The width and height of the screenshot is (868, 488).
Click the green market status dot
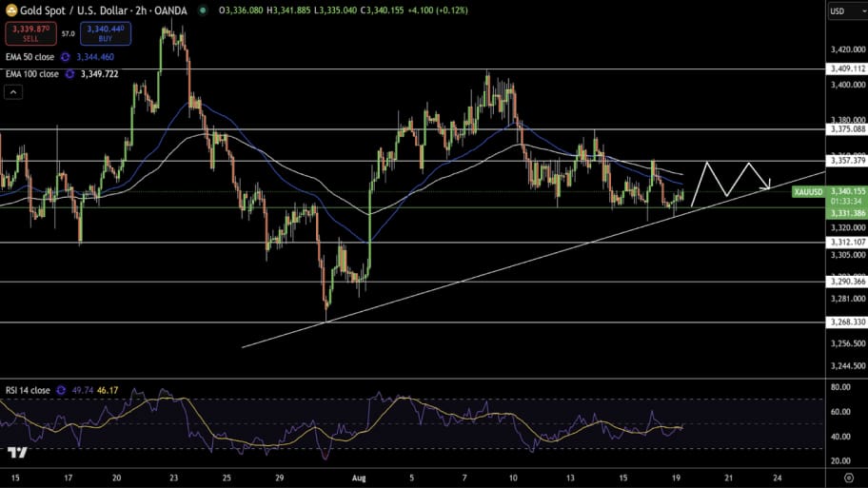pos(203,10)
